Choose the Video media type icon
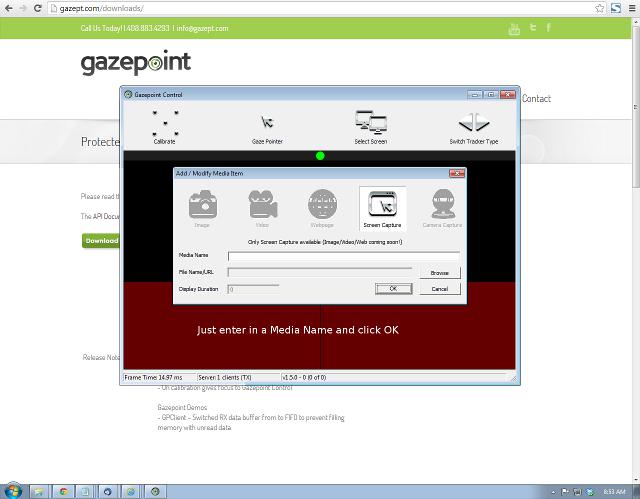Image resolution: width=640 pixels, height=499 pixels. tap(262, 208)
